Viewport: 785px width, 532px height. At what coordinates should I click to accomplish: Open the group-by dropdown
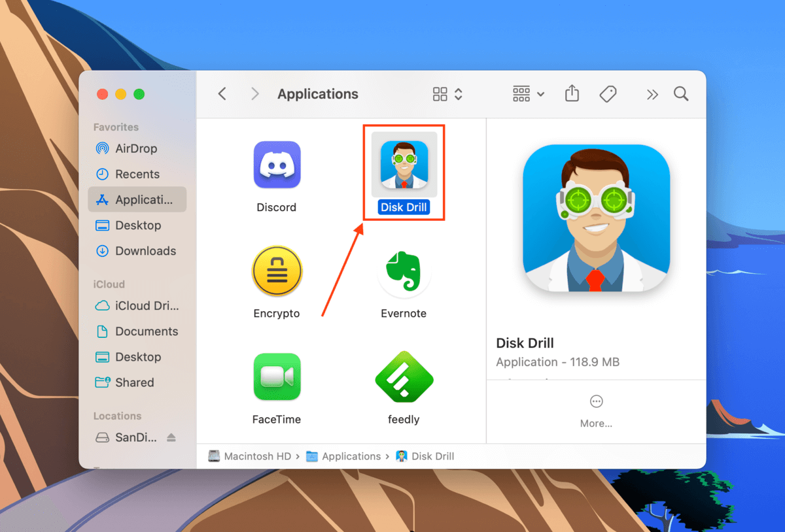click(529, 94)
